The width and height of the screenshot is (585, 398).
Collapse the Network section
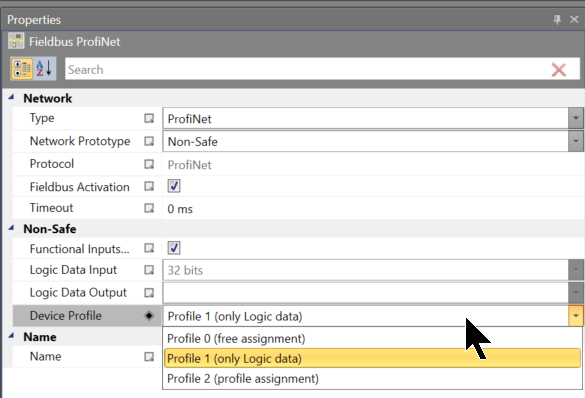coord(11,97)
